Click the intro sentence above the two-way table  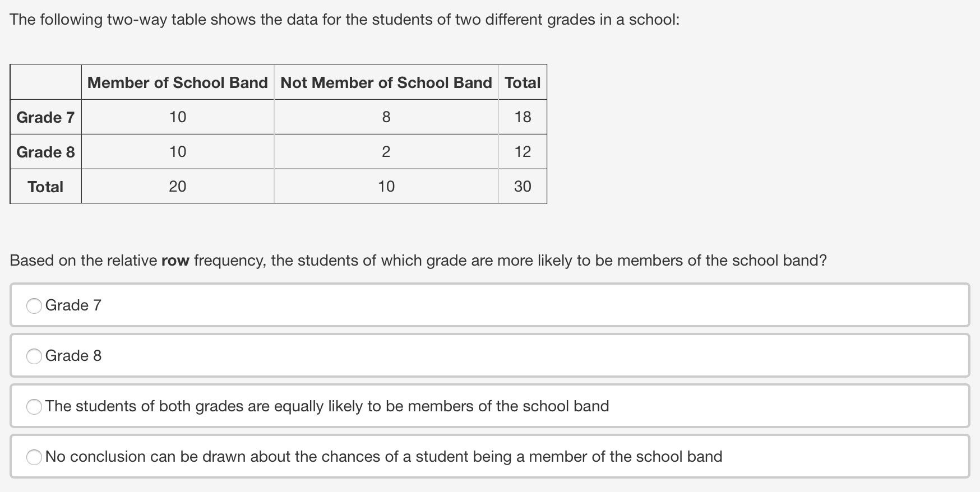point(344,20)
